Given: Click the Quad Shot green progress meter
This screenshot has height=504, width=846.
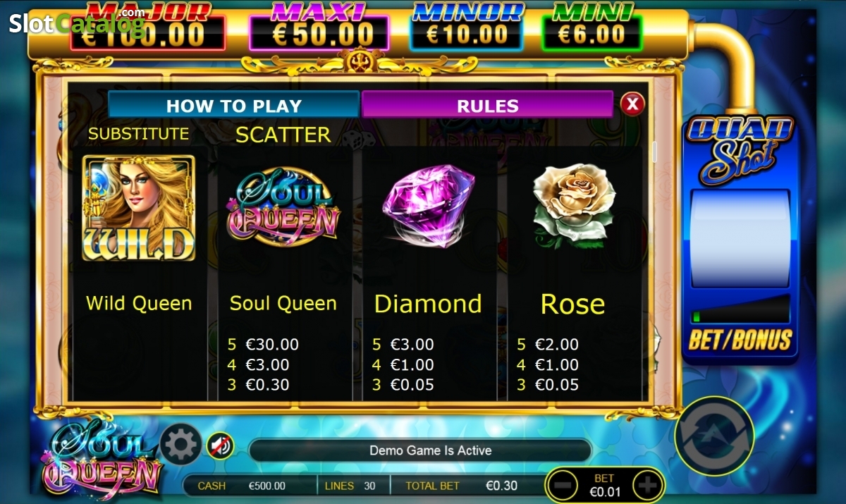Looking at the screenshot, I should [740, 308].
